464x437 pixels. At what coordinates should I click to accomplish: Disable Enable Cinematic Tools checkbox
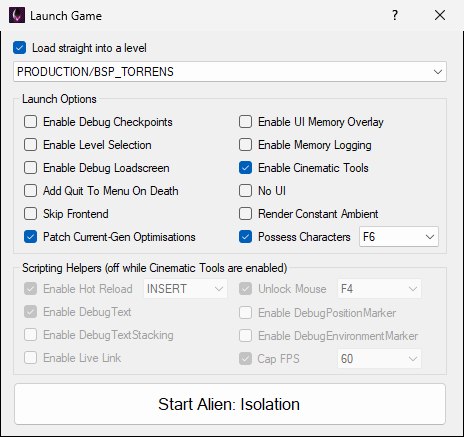click(245, 168)
